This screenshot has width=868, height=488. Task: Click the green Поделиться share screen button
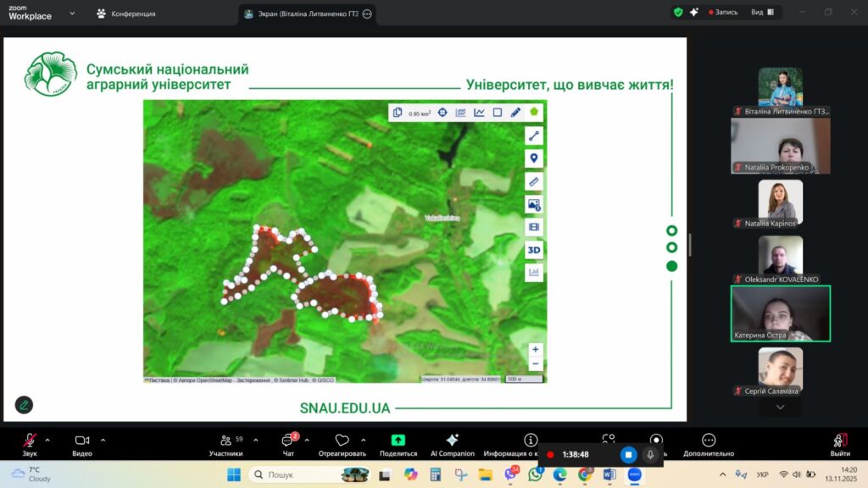(398, 444)
